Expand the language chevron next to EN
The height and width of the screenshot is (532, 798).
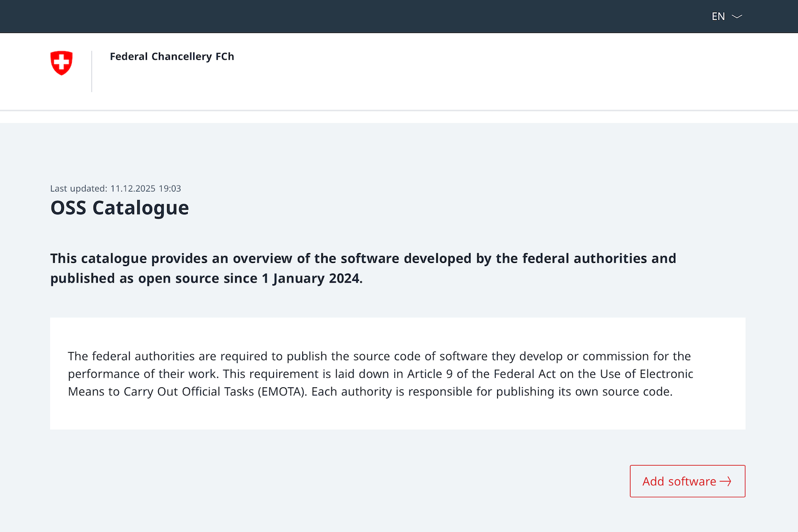(737, 16)
